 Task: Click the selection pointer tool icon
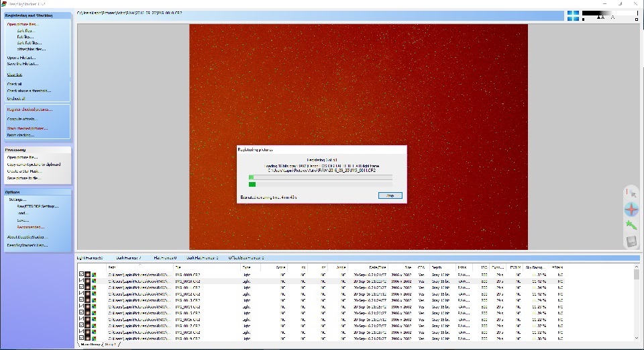[631, 193]
